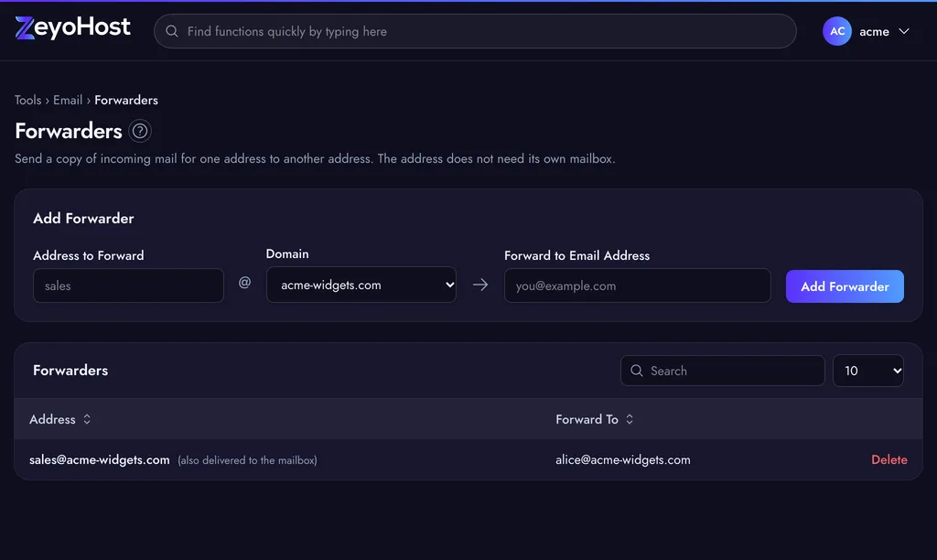The image size is (937, 560).
Task: Click the Find functions quickly search box
Action: click(x=475, y=31)
